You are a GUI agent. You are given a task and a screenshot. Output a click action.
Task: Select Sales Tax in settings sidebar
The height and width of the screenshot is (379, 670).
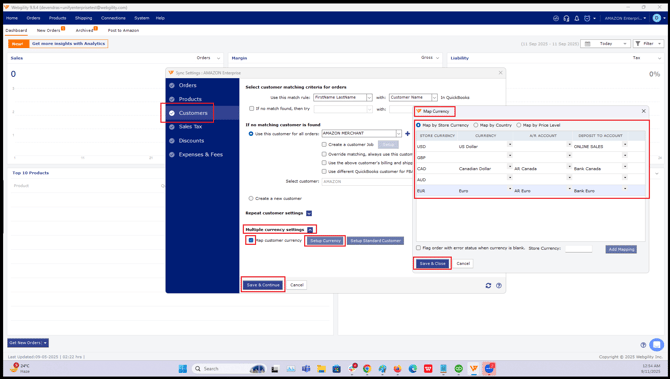(x=190, y=126)
